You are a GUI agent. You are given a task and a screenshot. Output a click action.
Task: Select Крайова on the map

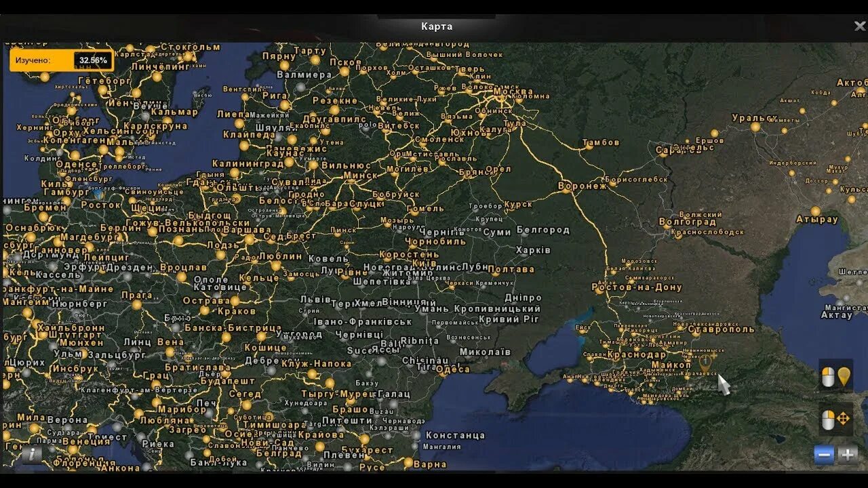click(x=321, y=434)
